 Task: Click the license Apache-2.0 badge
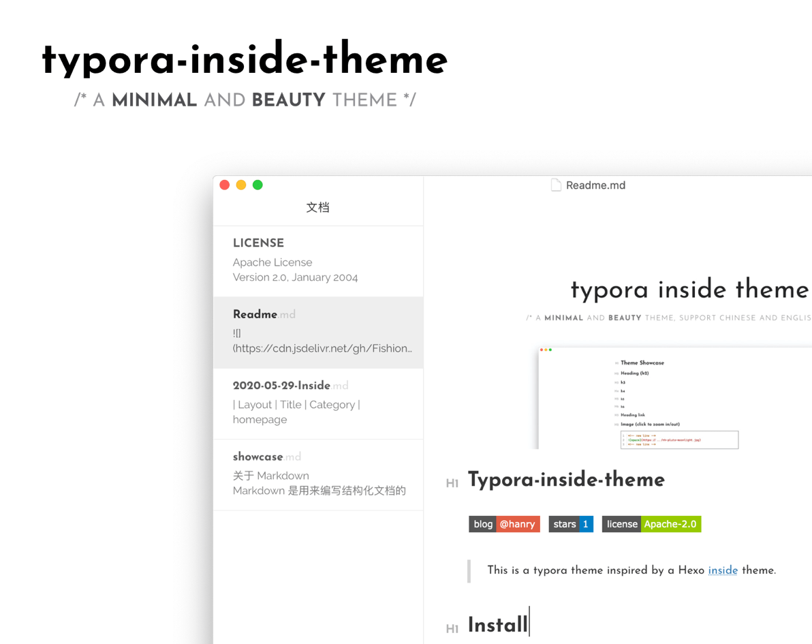[x=651, y=524]
